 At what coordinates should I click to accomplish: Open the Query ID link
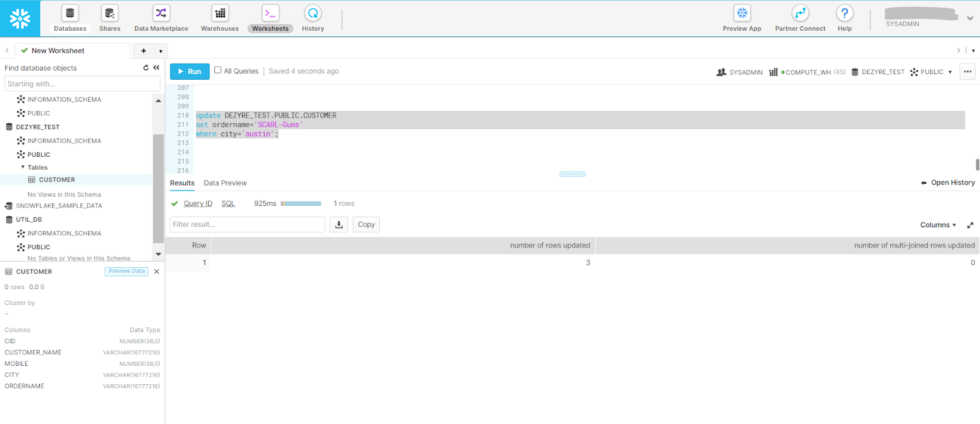pos(198,203)
